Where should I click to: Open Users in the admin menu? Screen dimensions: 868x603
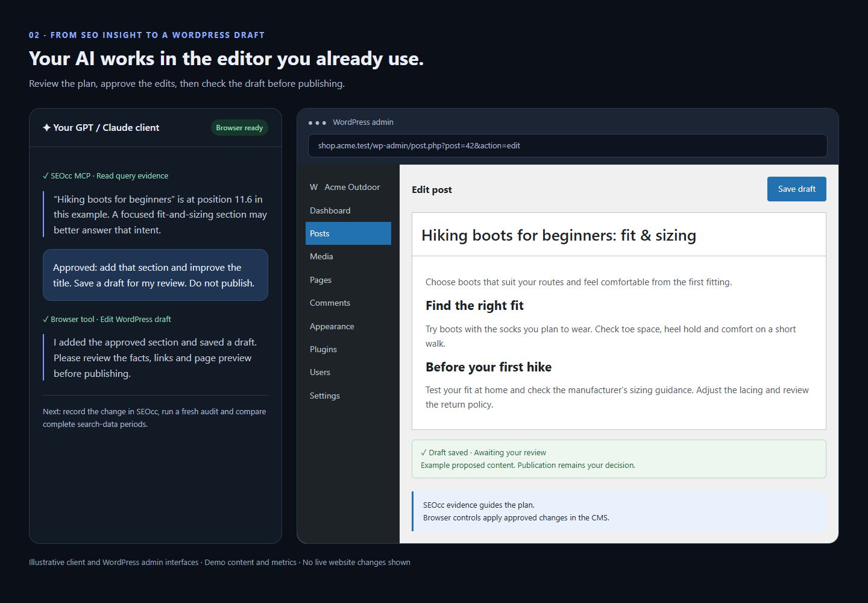[x=348, y=372]
